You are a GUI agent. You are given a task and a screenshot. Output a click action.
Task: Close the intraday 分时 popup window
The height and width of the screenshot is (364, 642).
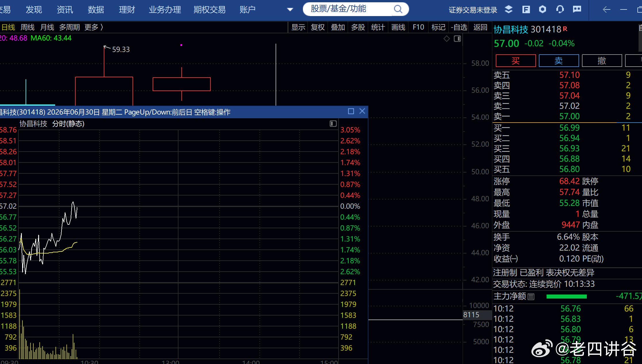(x=362, y=111)
